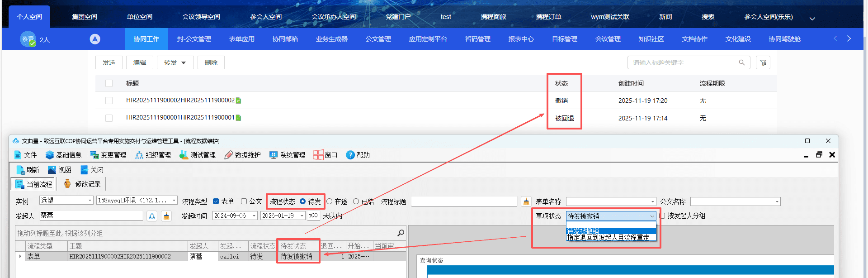Open the 数据维护 menu
Viewport: 868px width, 278px height.
pos(242,155)
